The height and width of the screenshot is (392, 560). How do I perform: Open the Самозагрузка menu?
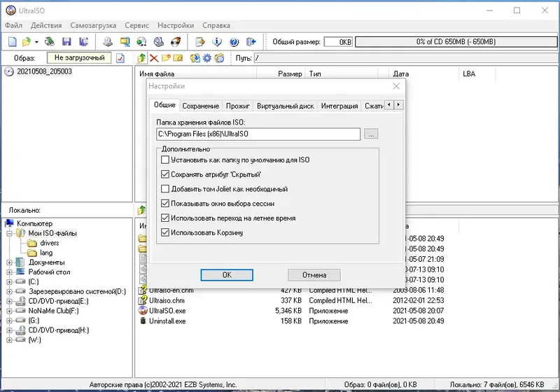(x=93, y=25)
